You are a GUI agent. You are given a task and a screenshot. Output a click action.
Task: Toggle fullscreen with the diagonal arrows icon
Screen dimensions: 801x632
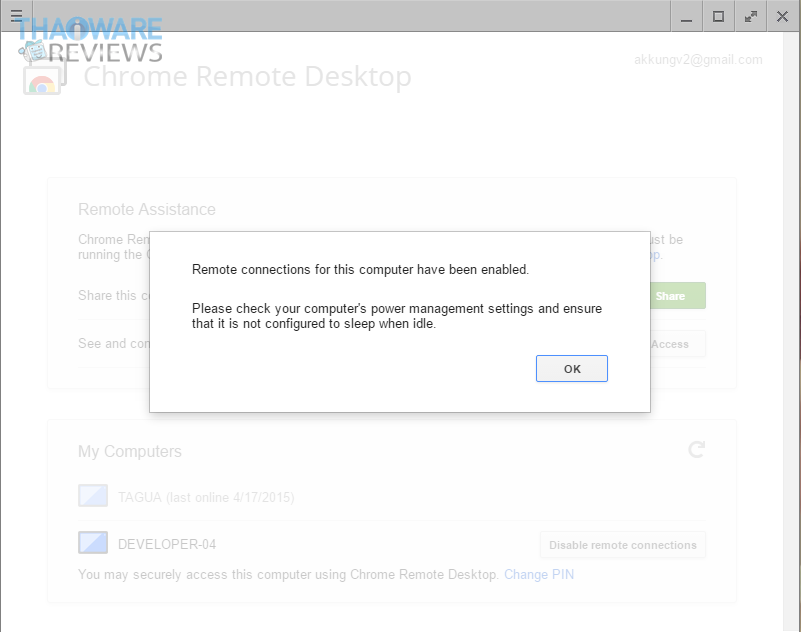(x=750, y=16)
